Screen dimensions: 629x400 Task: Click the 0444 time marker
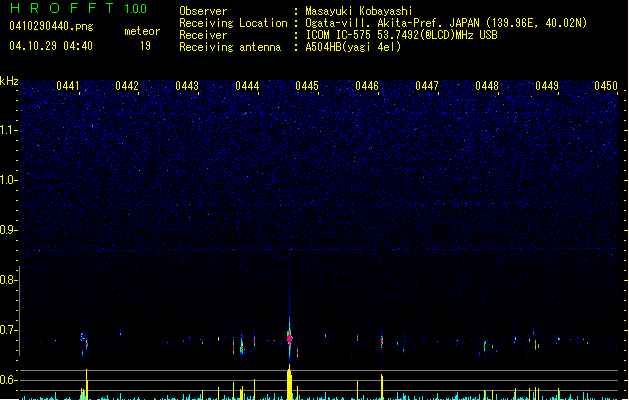[x=247, y=86]
